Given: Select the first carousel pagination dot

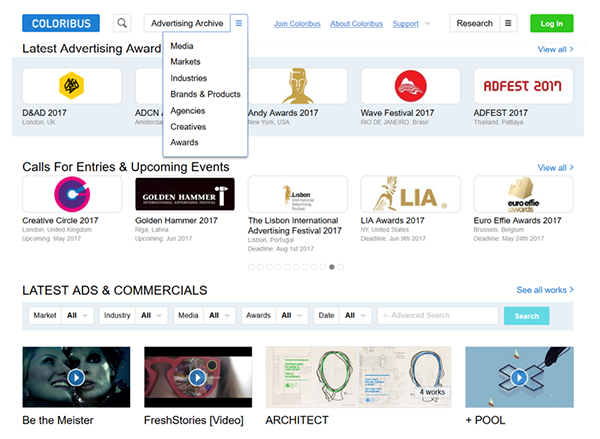Looking at the screenshot, I should click(251, 267).
